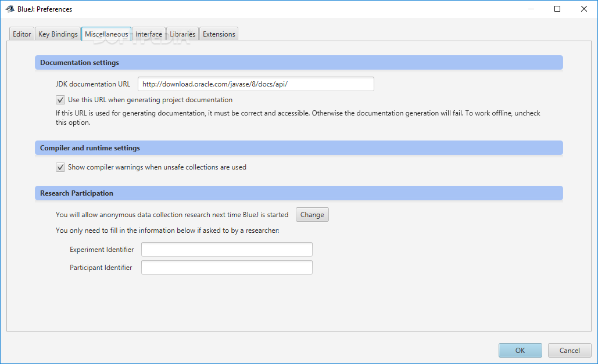Click the JDK documentation URL field
Screen dimensions: 598x364
tap(256, 84)
